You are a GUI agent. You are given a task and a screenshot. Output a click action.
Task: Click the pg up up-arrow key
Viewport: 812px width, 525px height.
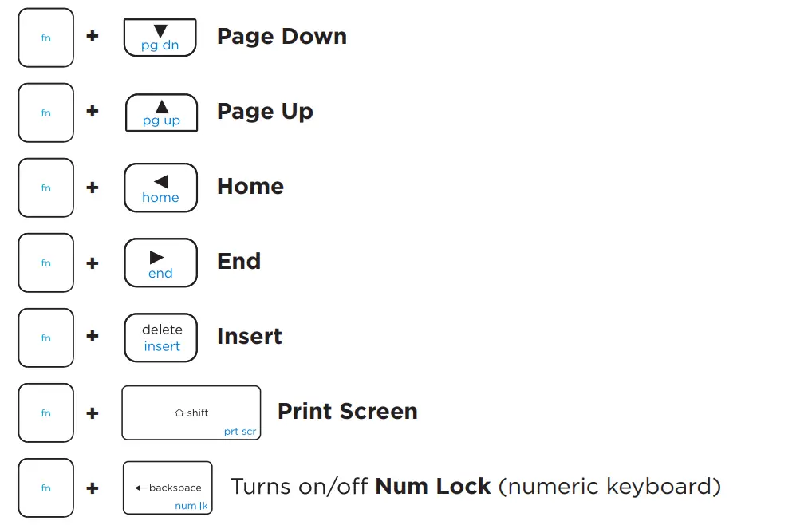point(161,112)
